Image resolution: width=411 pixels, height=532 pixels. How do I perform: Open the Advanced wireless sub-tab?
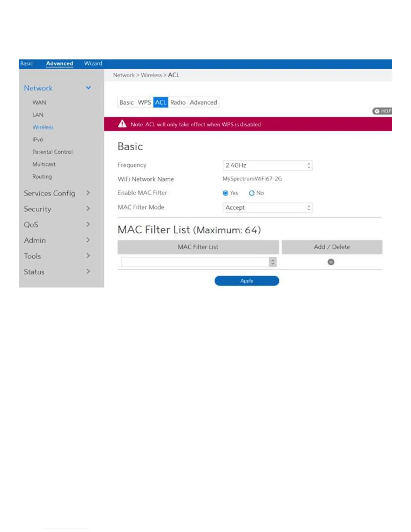click(x=203, y=102)
